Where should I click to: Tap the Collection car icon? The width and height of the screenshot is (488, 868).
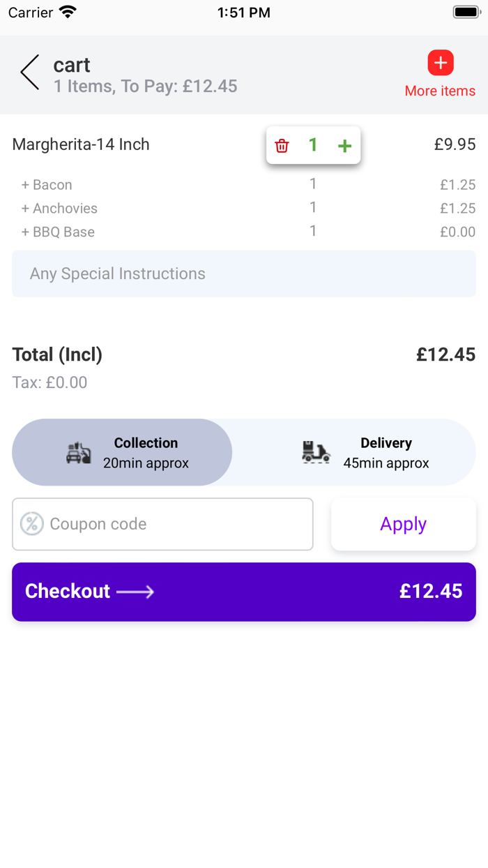pyautogui.click(x=79, y=453)
